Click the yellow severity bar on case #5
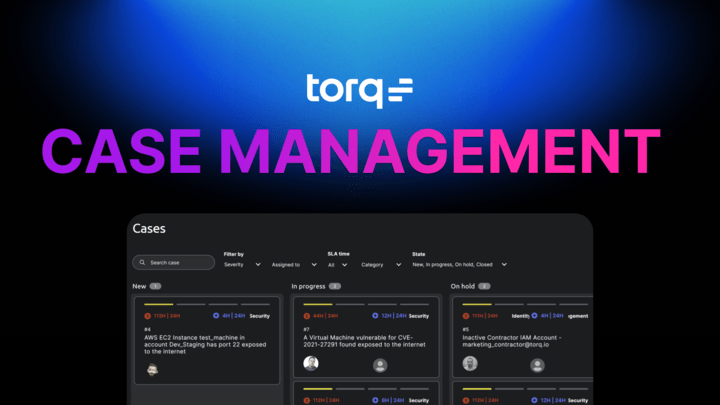Screen dimensions: 720x405 point(477,304)
